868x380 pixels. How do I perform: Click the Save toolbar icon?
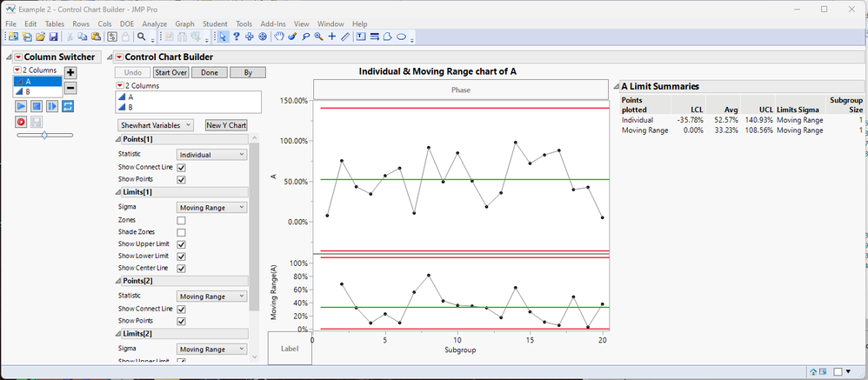[x=54, y=37]
